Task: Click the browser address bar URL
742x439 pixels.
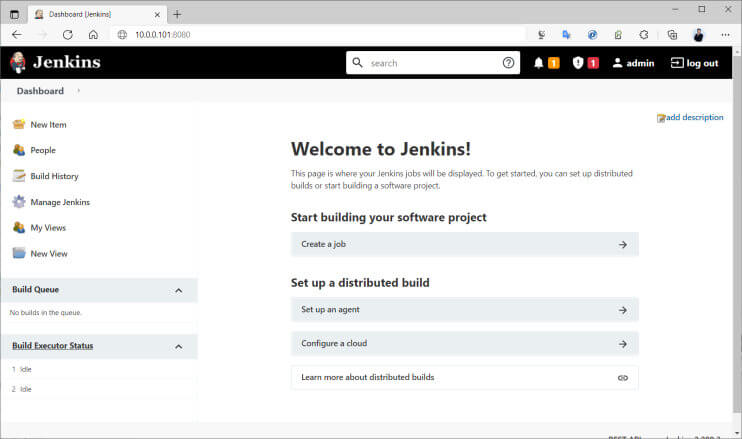Action: pos(163,35)
